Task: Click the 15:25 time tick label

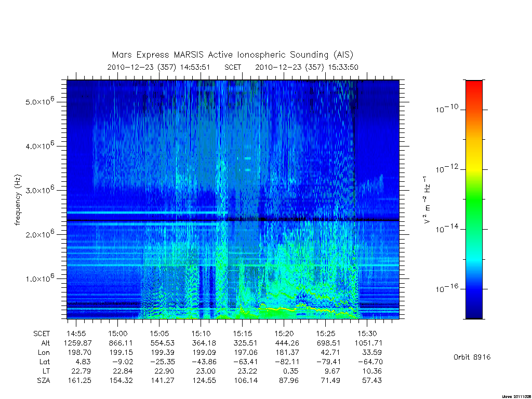Action: [x=326, y=334]
